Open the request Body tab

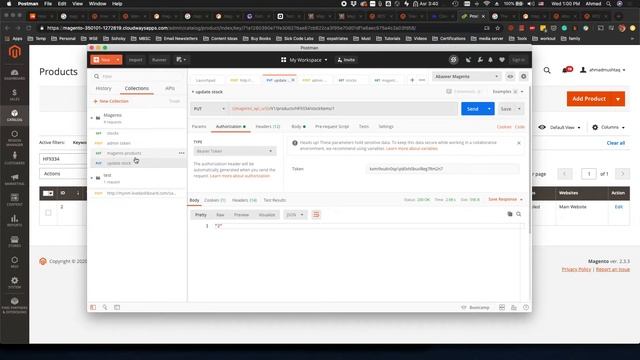click(x=298, y=127)
